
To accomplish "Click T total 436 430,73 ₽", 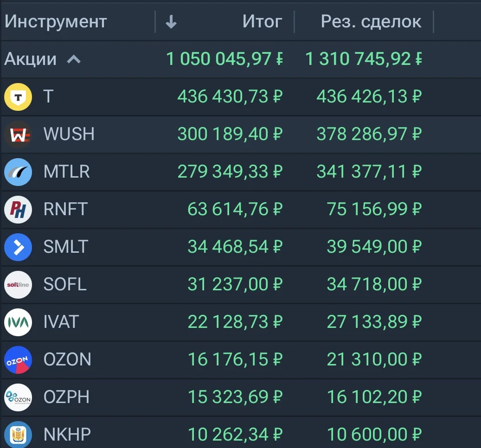I will click(x=230, y=96).
